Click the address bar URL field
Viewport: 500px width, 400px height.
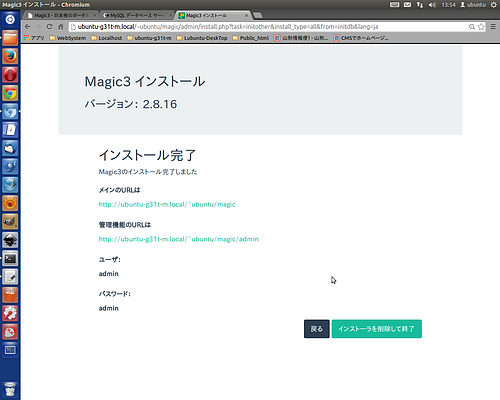point(267,27)
